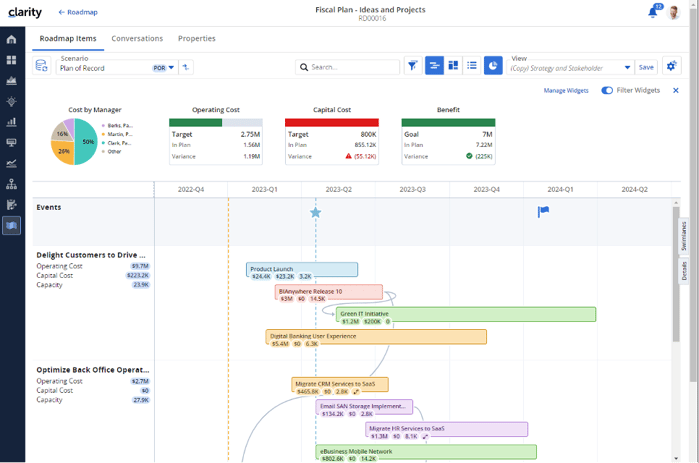Switch to board view layout
This screenshot has width=699, height=463.
[453, 66]
